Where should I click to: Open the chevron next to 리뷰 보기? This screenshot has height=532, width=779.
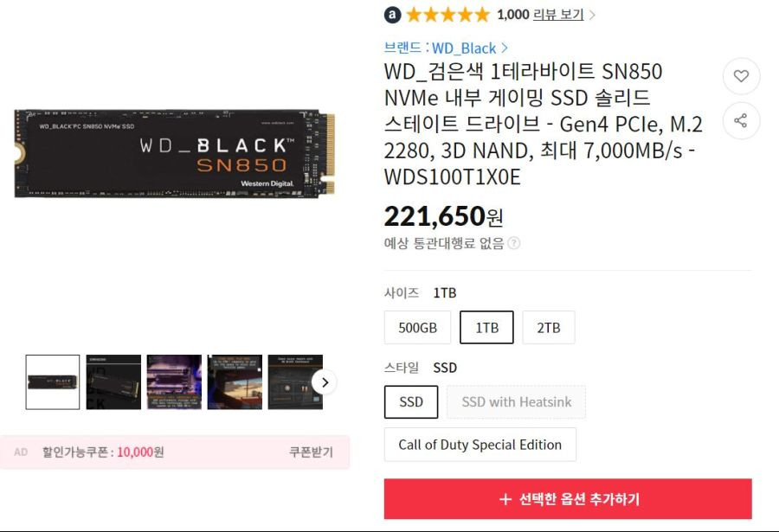pyautogui.click(x=592, y=15)
